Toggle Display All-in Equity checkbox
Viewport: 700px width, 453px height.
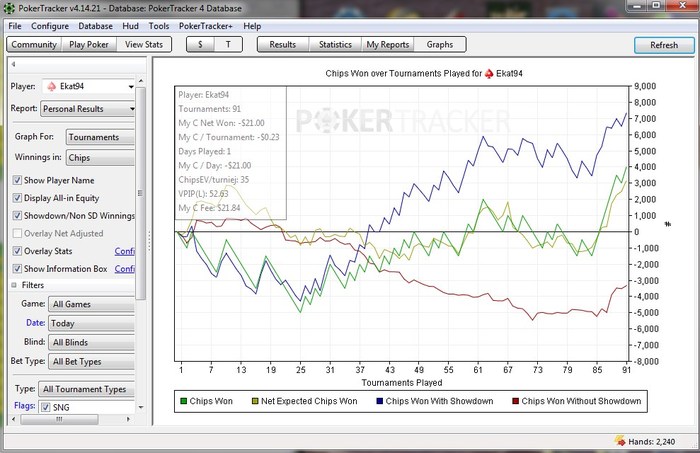point(17,198)
